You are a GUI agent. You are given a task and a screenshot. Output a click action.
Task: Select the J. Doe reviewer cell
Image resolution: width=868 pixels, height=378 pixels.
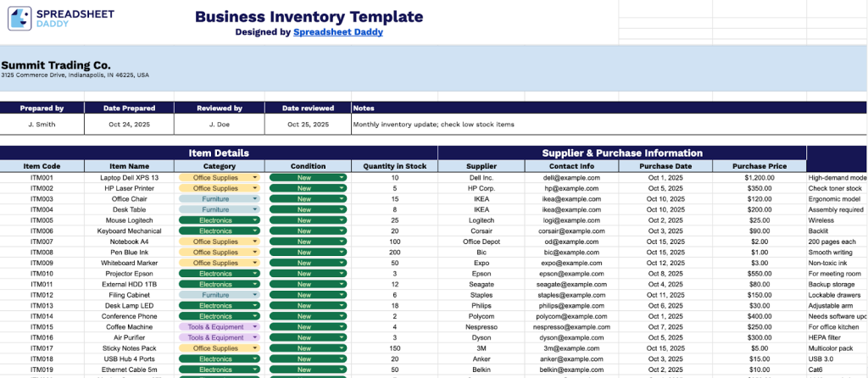coord(220,125)
